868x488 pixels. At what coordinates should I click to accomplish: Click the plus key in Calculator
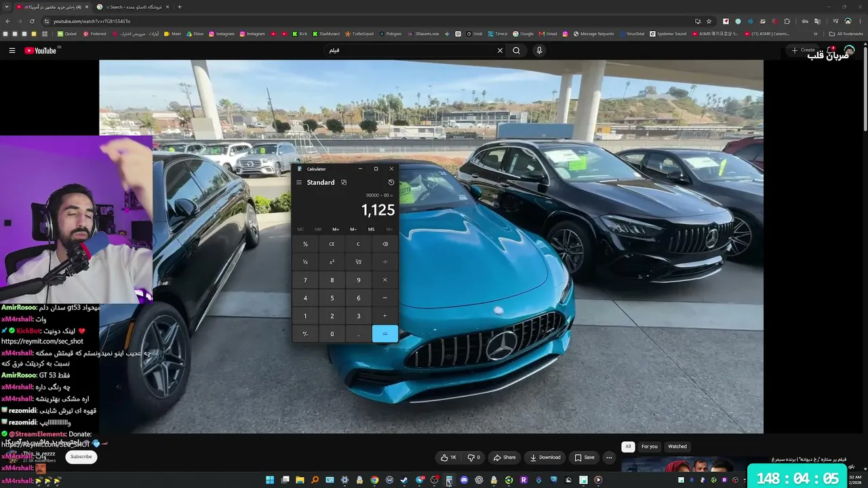point(385,316)
